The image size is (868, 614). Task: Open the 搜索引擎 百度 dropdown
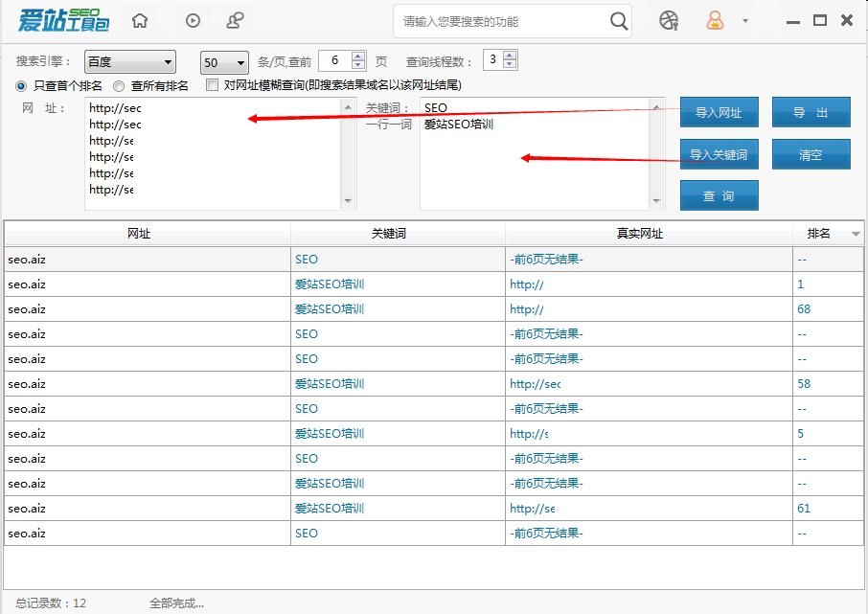128,61
